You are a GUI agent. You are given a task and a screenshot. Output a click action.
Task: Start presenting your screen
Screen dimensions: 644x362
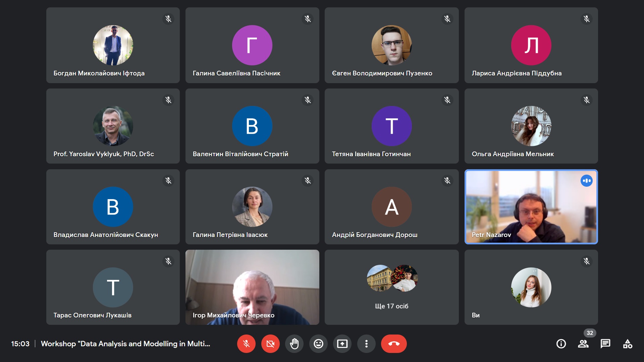(342, 344)
